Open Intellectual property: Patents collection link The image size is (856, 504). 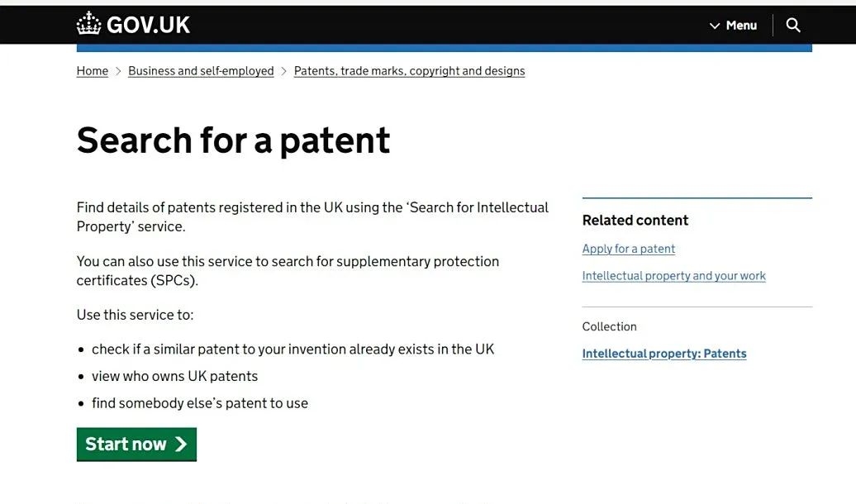pos(663,354)
